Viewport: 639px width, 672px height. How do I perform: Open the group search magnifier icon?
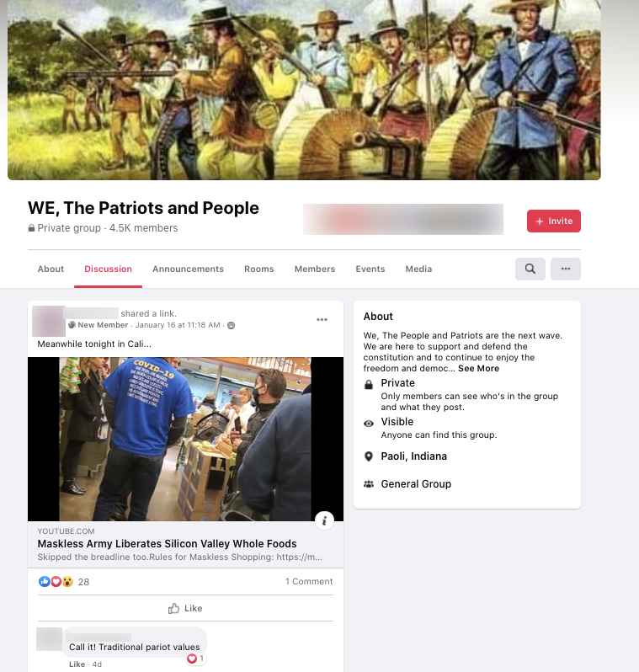530,269
